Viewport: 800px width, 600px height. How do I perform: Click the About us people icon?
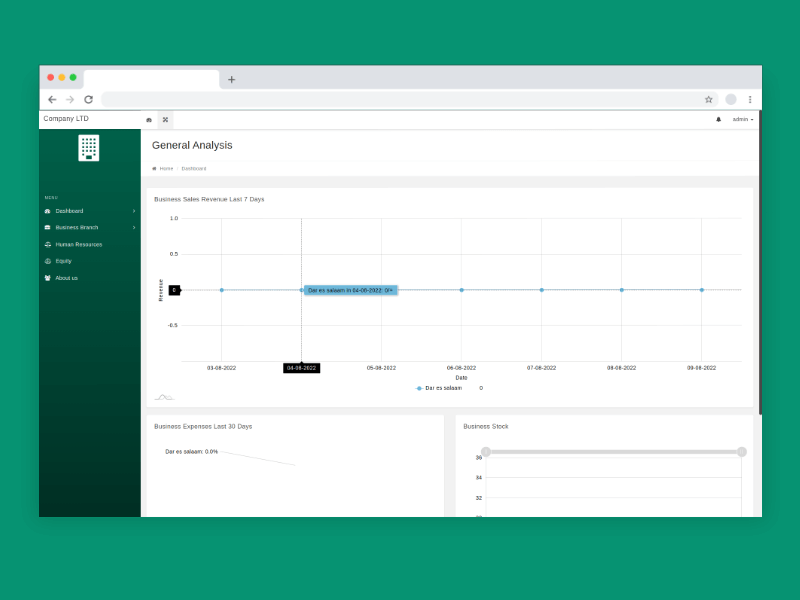coord(47,278)
